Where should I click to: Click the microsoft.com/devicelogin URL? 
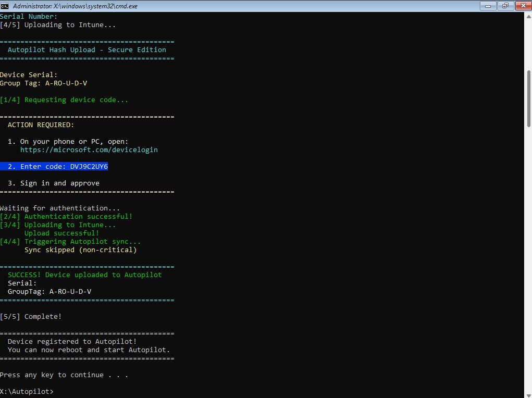[89, 150]
